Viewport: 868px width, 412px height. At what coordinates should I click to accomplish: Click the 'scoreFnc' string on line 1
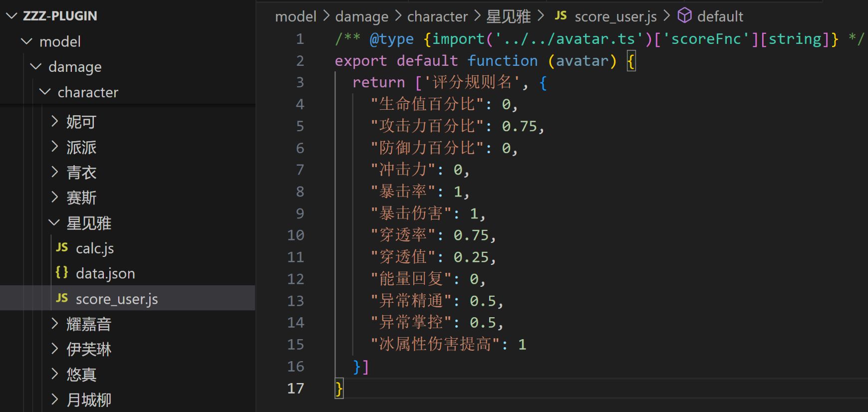706,39
